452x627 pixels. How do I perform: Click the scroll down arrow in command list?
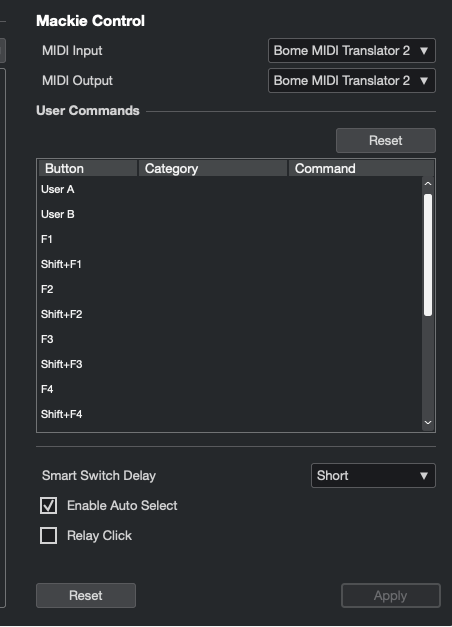428,423
